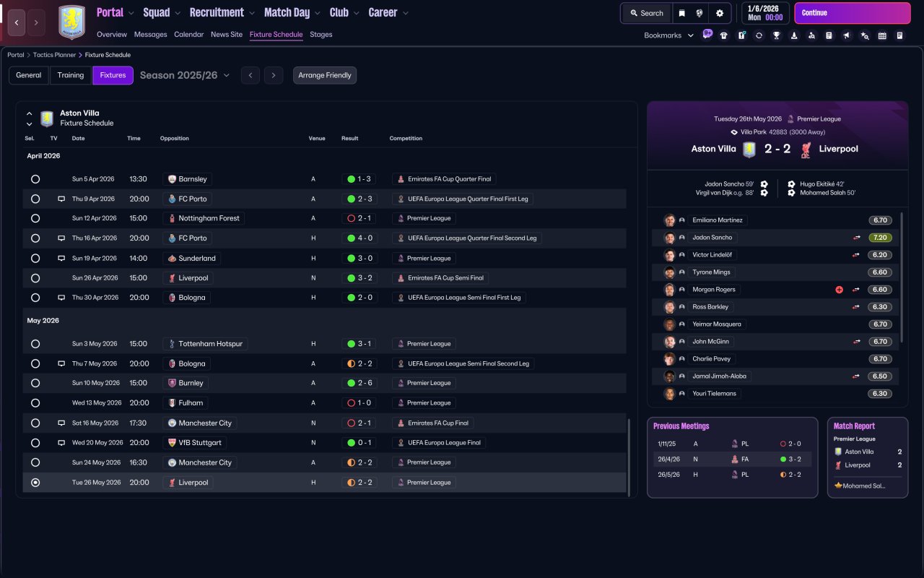Image resolution: width=924 pixels, height=578 pixels.
Task: Click the TV icon on VfB Stuttgart row
Action: coord(61,442)
